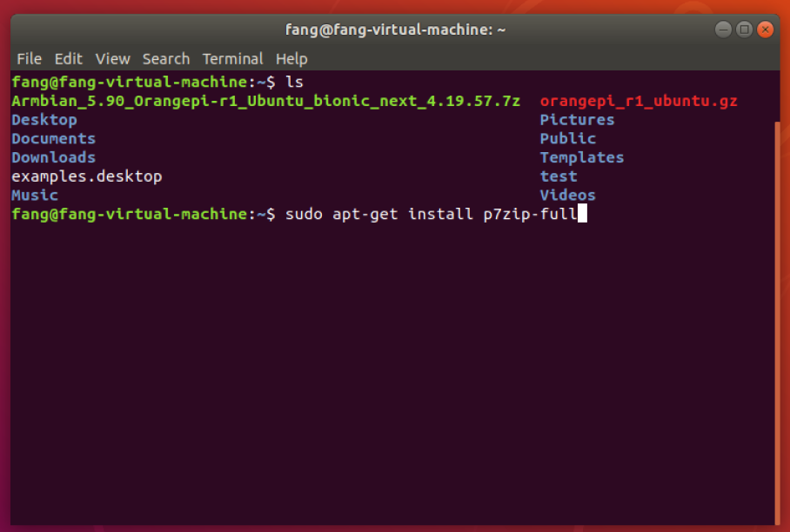This screenshot has width=790, height=532.
Task: Click the test directory name
Action: point(559,176)
